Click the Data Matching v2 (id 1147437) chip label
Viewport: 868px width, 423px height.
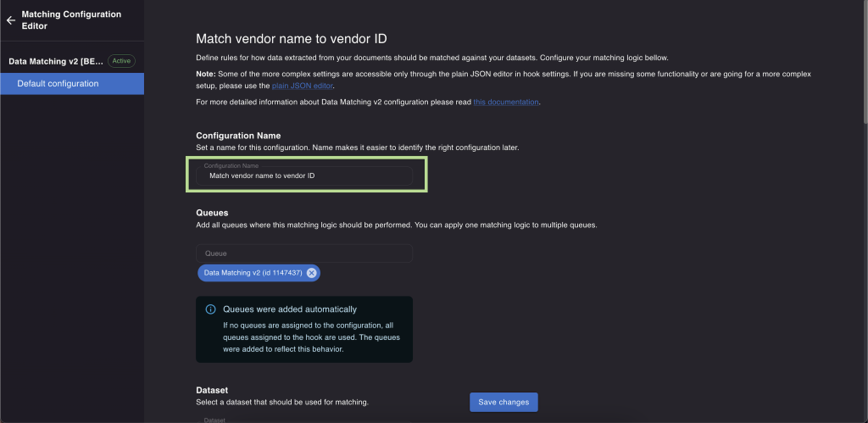point(253,272)
